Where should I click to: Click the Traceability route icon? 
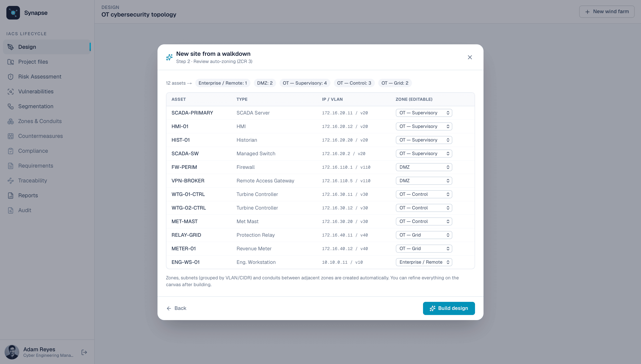click(x=10, y=181)
